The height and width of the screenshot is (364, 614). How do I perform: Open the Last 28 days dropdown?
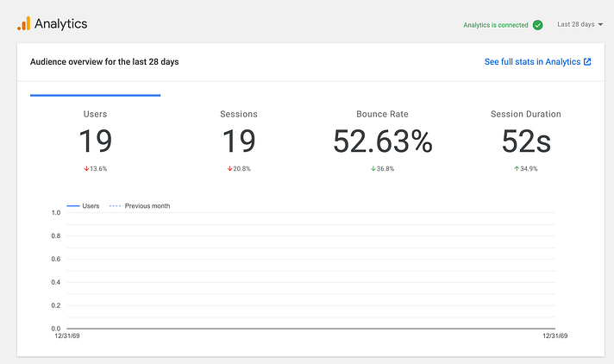(x=580, y=24)
